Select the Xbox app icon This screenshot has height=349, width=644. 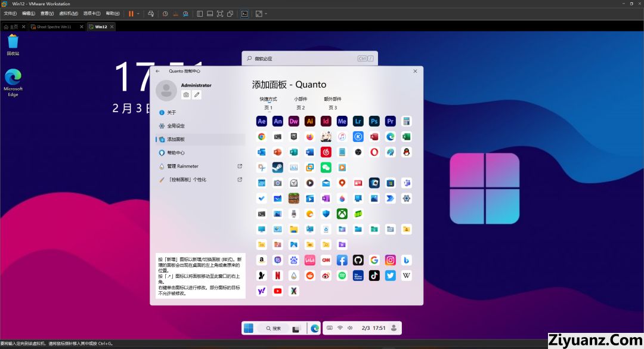pos(342,214)
